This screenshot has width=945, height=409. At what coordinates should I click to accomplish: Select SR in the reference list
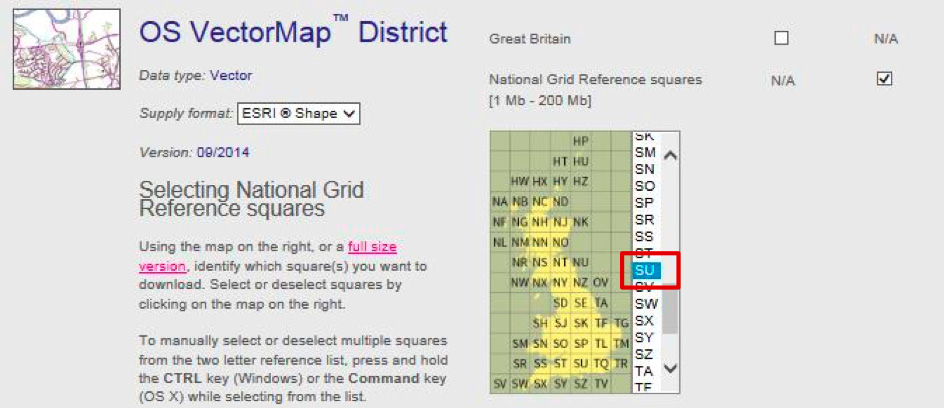(647, 220)
